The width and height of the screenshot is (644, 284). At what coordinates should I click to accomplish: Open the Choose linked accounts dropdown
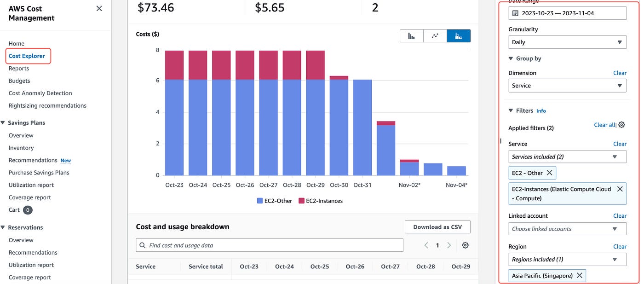point(567,229)
